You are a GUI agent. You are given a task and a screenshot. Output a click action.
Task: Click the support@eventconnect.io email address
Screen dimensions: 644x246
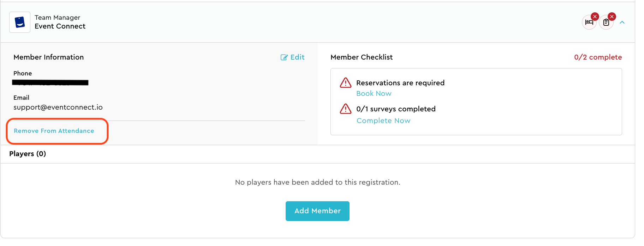pos(58,107)
